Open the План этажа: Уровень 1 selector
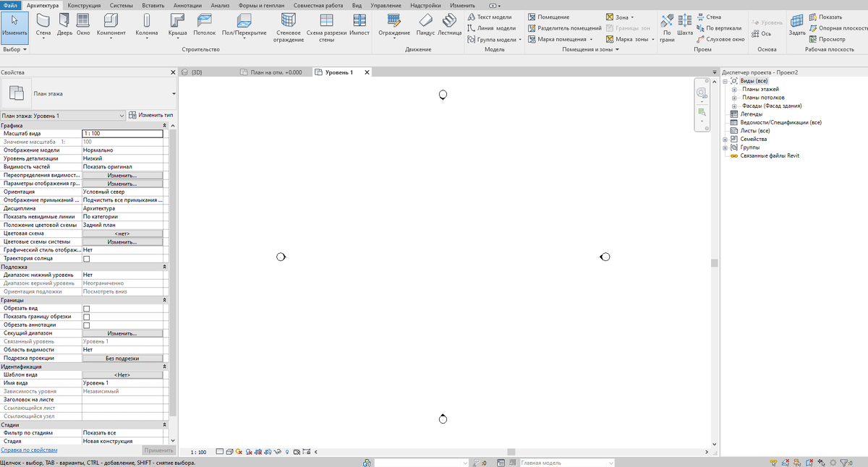 [x=63, y=116]
